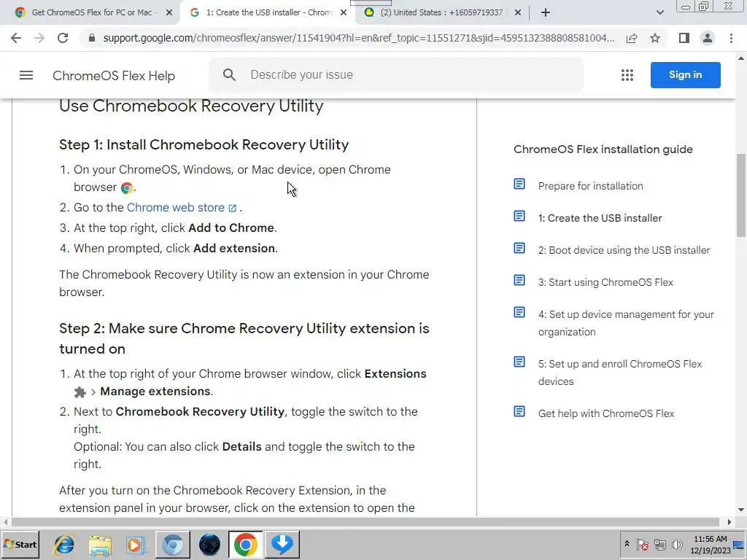Screen dimensions: 747x560
Task: Close the United States tab
Action: [518, 12]
